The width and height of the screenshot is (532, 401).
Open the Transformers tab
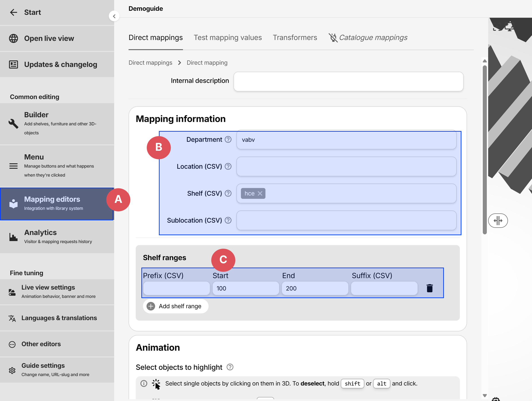click(x=295, y=38)
